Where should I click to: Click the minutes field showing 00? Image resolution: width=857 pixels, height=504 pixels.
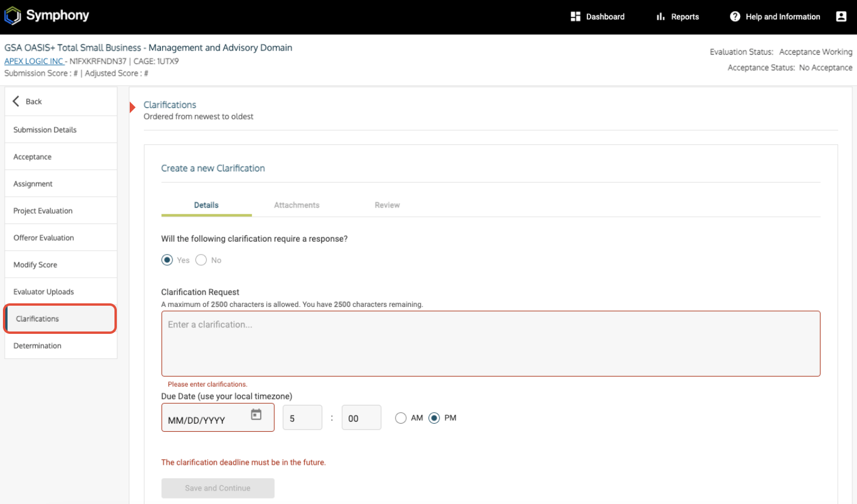pyautogui.click(x=362, y=418)
